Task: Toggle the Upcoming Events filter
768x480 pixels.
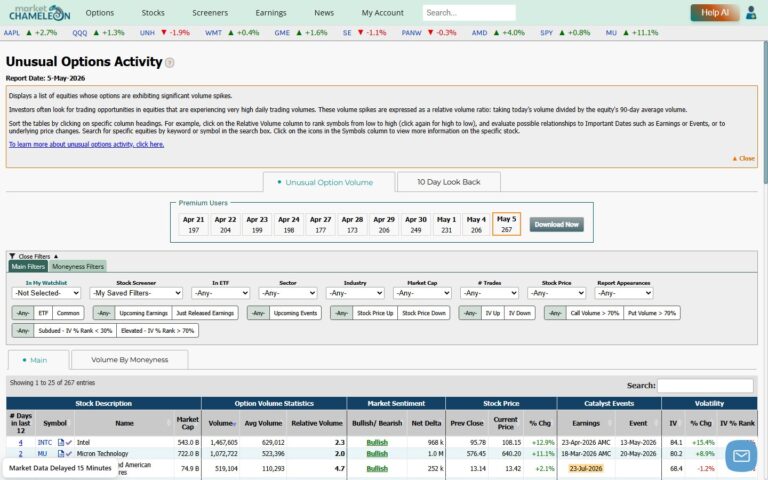Action: (x=295, y=313)
